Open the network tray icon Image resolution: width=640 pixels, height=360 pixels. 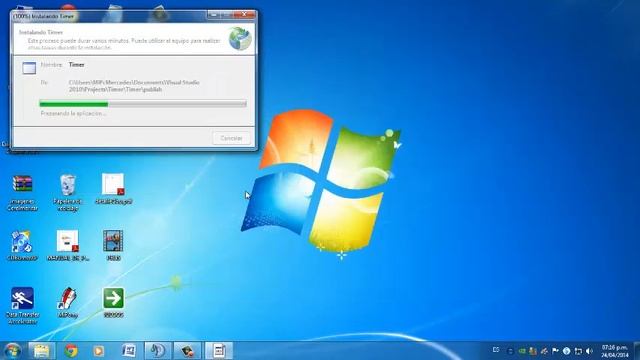(x=578, y=351)
